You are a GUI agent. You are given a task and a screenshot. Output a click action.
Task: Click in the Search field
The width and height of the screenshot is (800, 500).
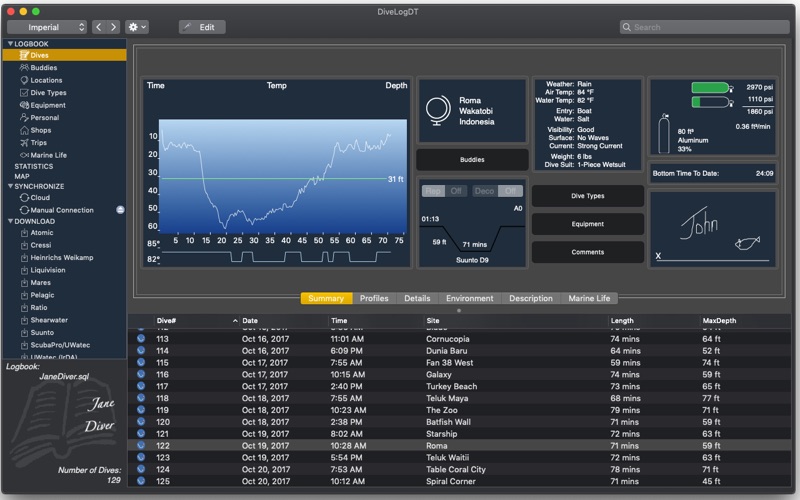click(705, 27)
